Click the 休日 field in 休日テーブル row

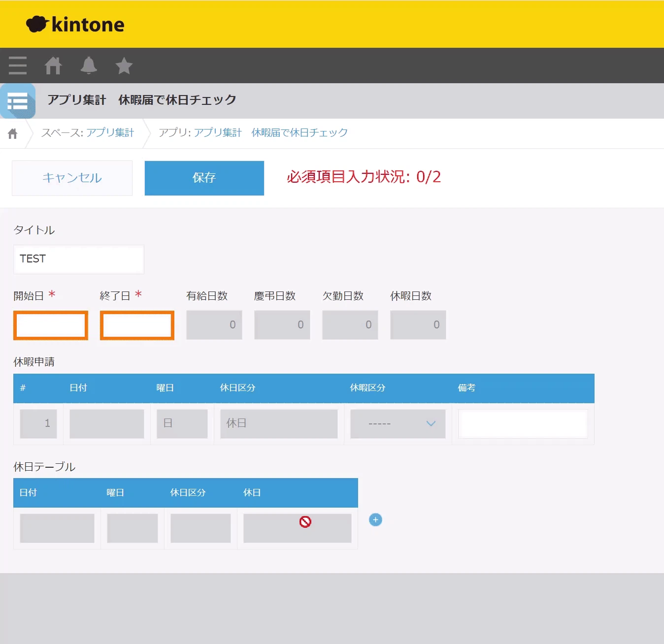coord(298,528)
